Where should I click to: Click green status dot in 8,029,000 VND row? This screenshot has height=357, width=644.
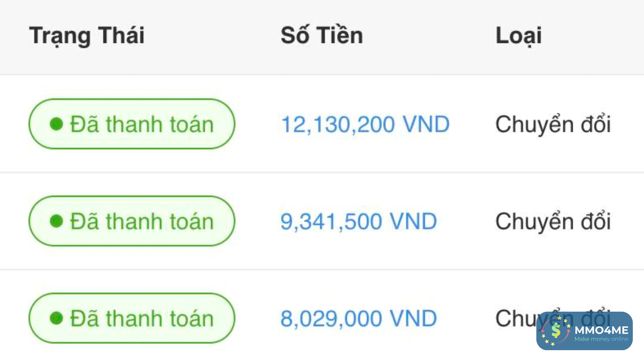57,318
